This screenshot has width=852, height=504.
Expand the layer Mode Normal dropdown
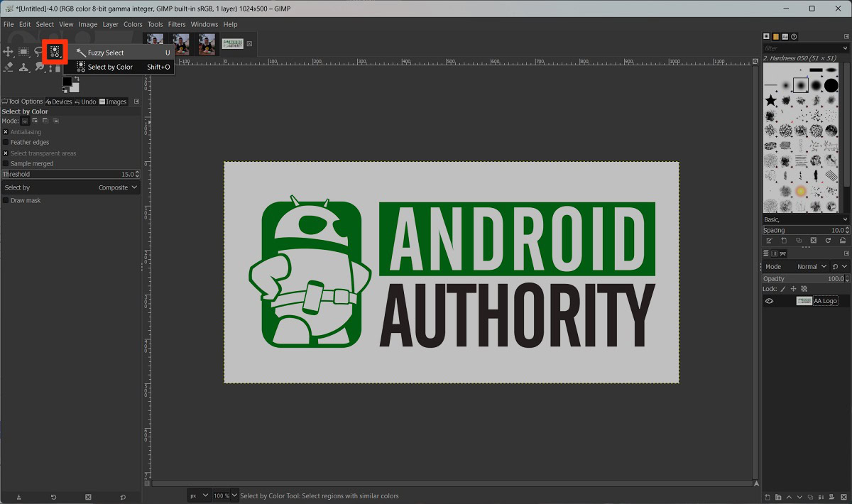pos(811,267)
